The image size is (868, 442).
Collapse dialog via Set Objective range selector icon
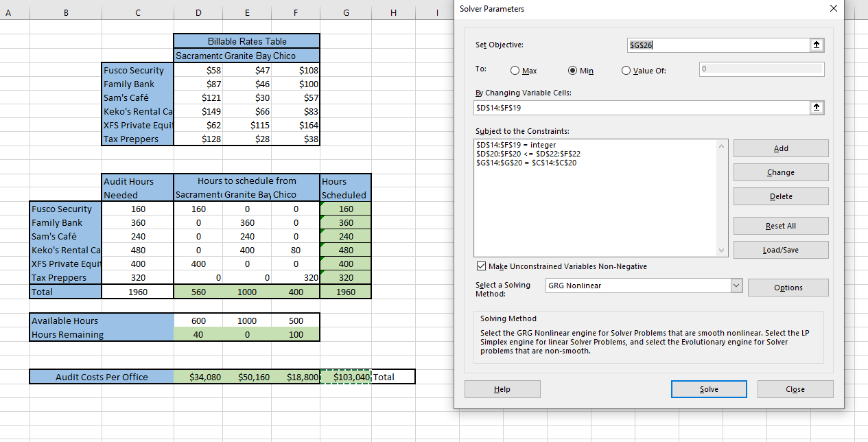click(817, 45)
